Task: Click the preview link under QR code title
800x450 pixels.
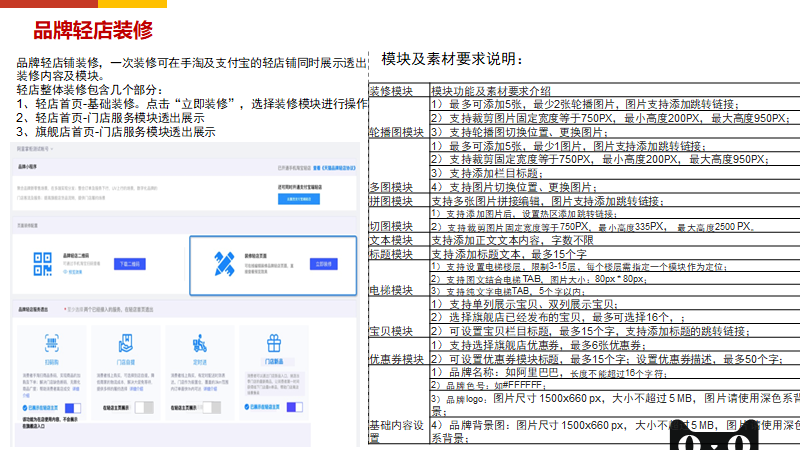Action: [73, 272]
